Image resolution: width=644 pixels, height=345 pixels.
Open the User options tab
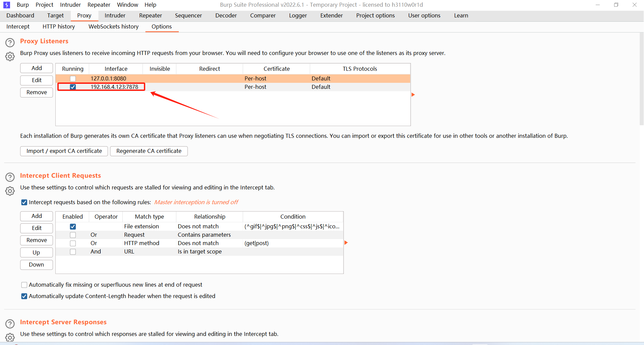coord(424,15)
